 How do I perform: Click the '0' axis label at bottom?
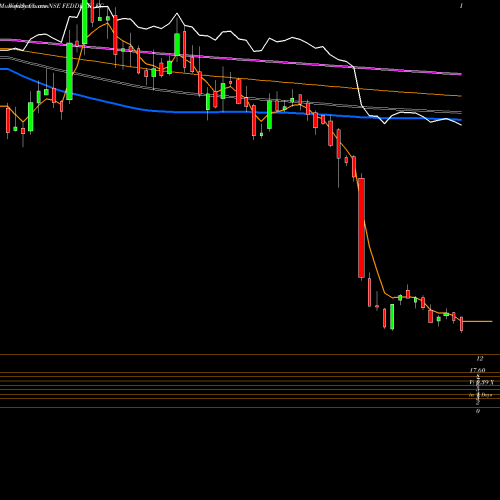coord(478,411)
